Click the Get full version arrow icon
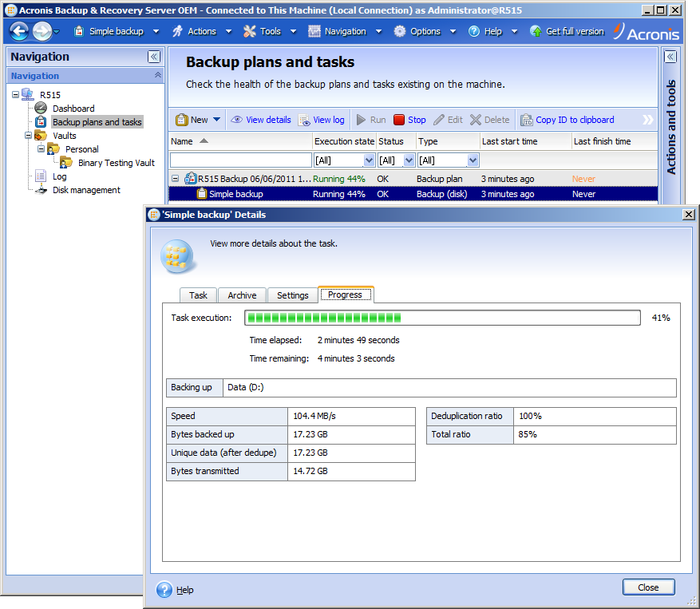The width and height of the screenshot is (700, 609). 536,31
